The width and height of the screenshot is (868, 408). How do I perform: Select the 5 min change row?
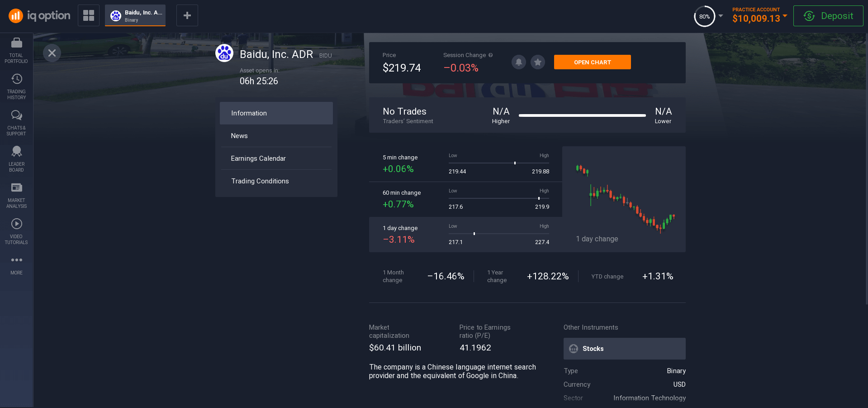(x=465, y=164)
